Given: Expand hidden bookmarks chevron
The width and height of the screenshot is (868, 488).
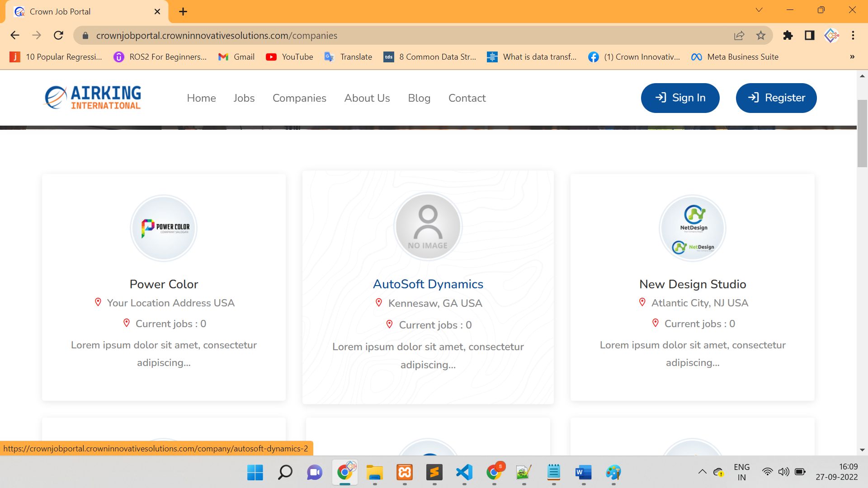Looking at the screenshot, I should pyautogui.click(x=852, y=57).
